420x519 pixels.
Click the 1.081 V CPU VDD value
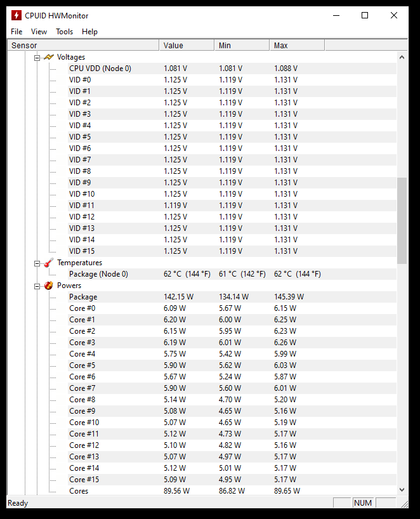point(175,69)
